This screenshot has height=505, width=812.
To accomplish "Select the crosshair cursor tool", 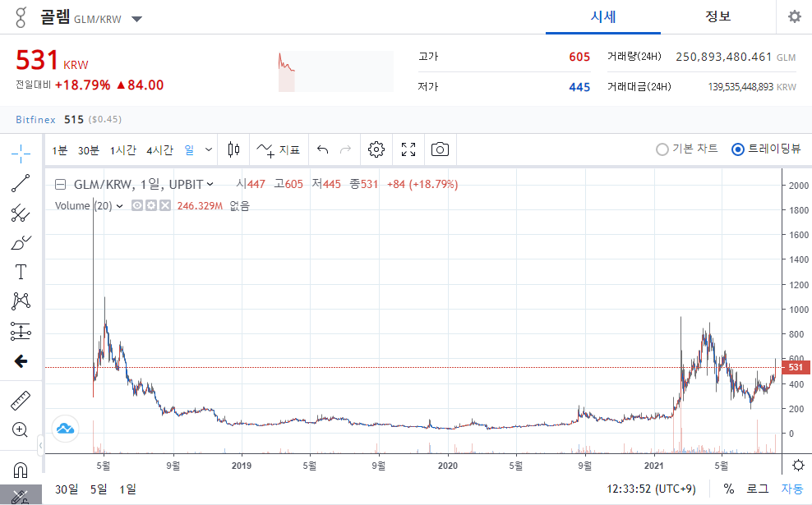I will [x=21, y=154].
